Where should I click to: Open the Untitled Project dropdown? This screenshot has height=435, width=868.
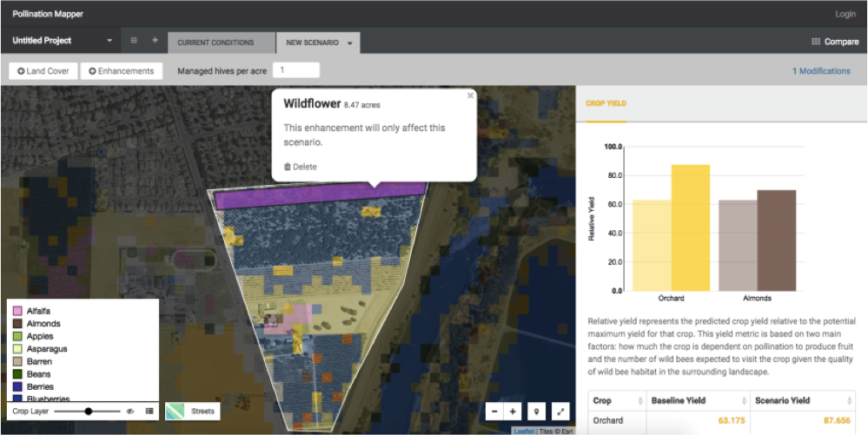109,41
